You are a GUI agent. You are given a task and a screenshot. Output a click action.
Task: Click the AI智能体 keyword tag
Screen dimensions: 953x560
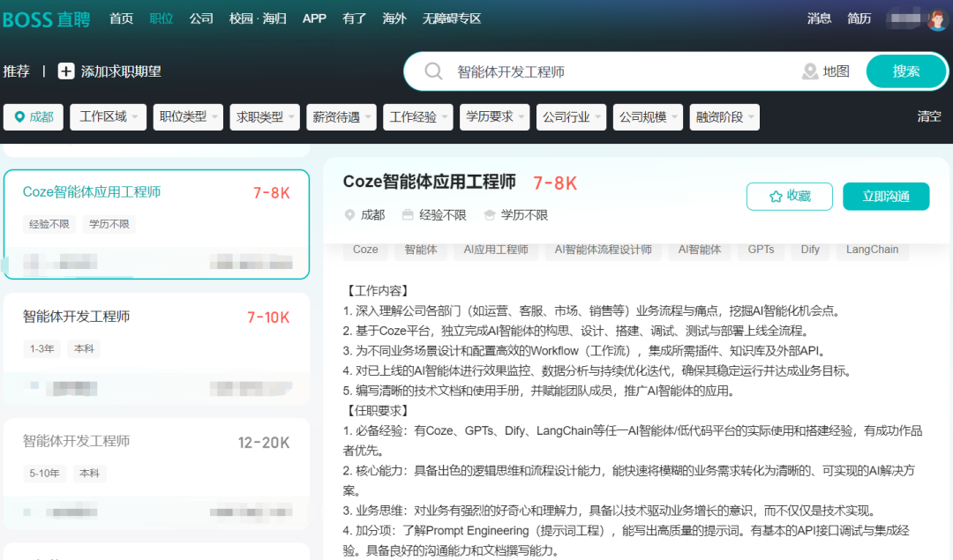(700, 250)
